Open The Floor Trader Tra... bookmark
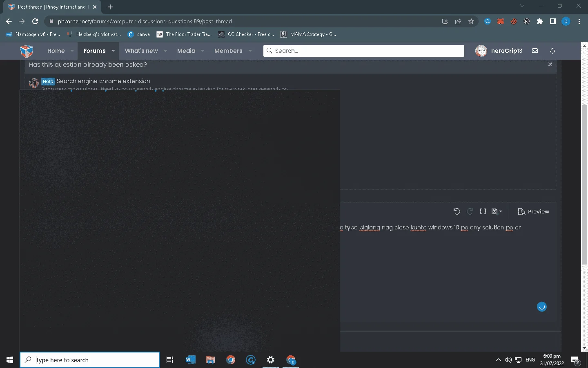 [x=184, y=34]
